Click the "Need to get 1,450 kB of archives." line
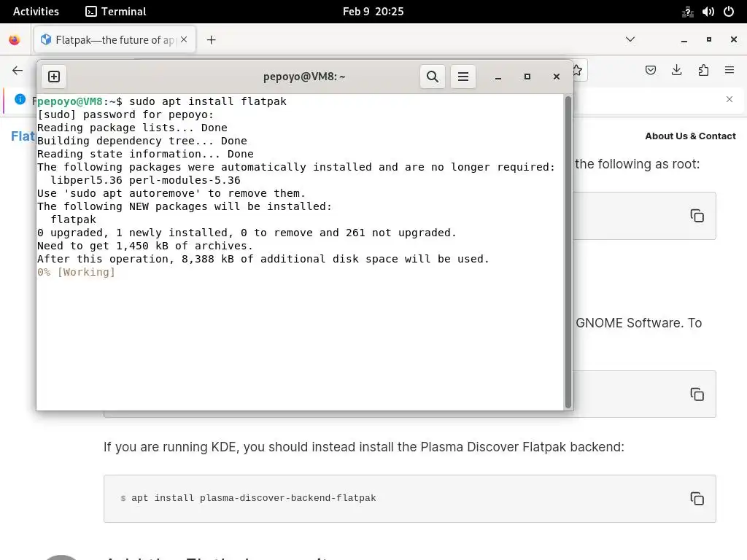The height and width of the screenshot is (560, 747). pos(145,246)
